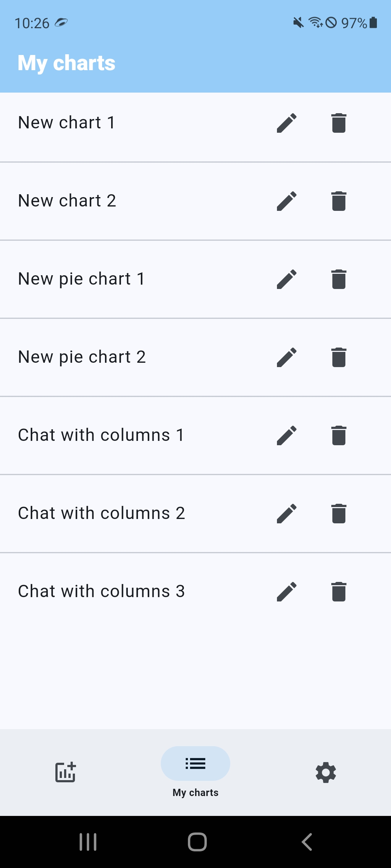Open the New pie chart 1 entry
This screenshot has height=868, width=391.
pos(195,279)
